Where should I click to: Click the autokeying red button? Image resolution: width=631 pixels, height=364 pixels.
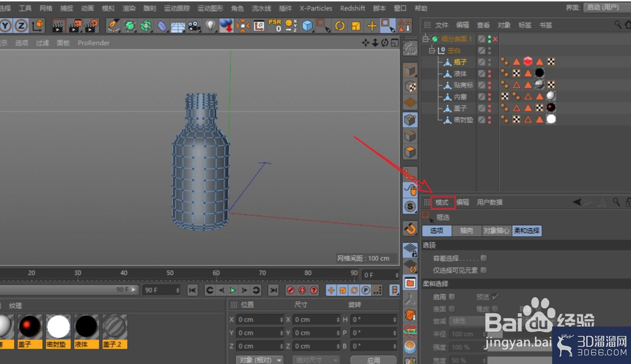pos(302,290)
